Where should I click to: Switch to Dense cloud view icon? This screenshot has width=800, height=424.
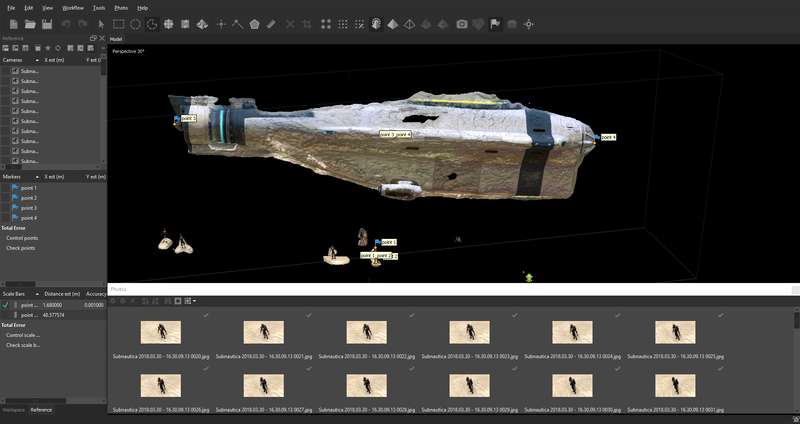coord(343,24)
